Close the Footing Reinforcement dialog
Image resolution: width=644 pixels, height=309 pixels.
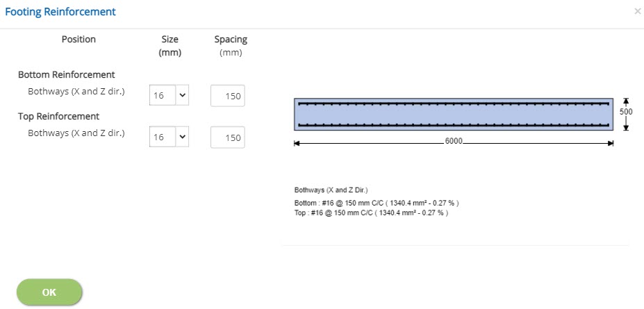tap(637, 12)
